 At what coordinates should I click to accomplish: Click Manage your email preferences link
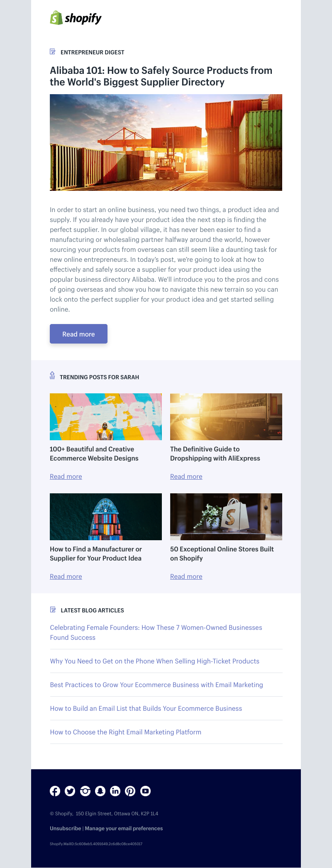(124, 828)
